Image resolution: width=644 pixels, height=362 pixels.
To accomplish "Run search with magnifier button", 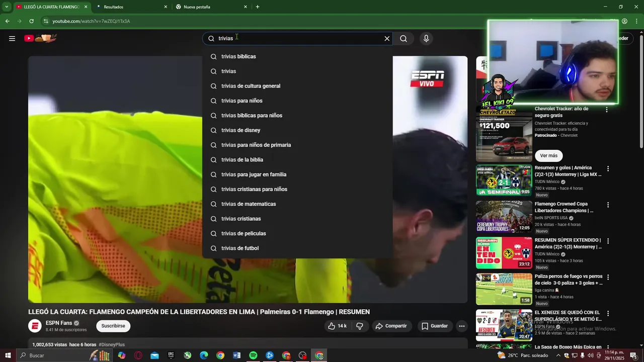I will tap(404, 38).
